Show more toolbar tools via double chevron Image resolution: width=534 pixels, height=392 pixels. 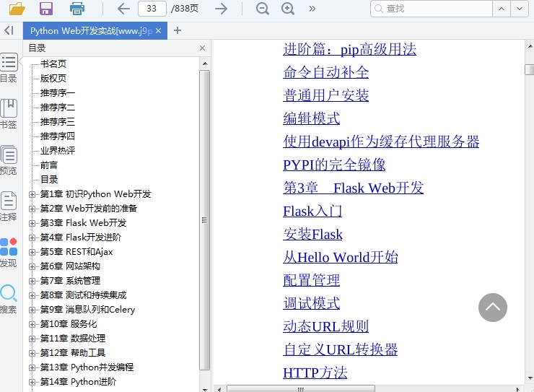[312, 9]
